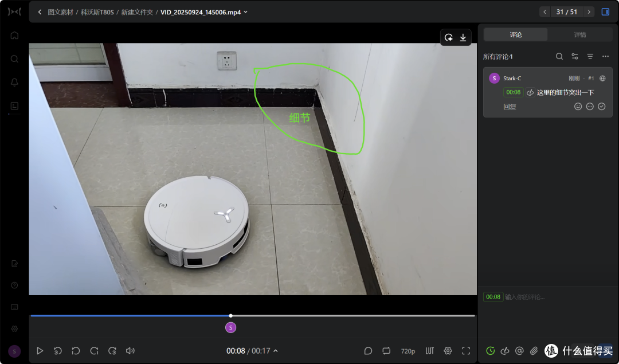
Task: Click the globe visibility icon on comment
Action: pyautogui.click(x=603, y=78)
